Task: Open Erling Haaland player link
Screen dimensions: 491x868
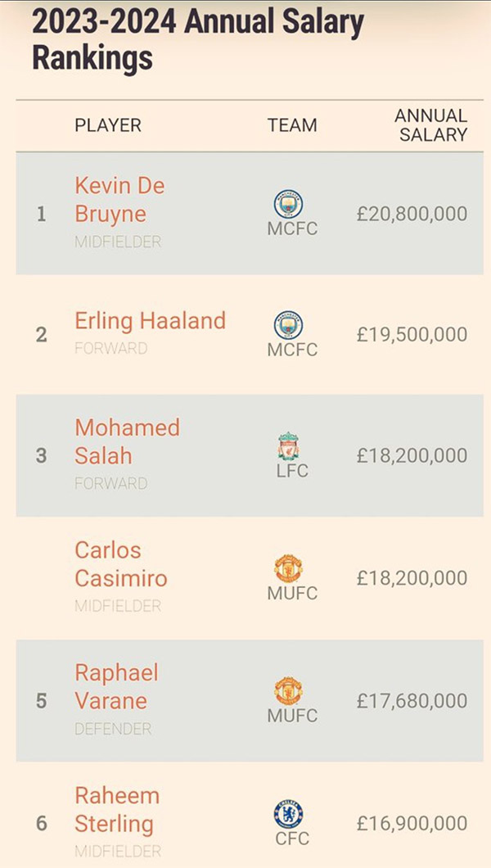Action: [x=150, y=321]
